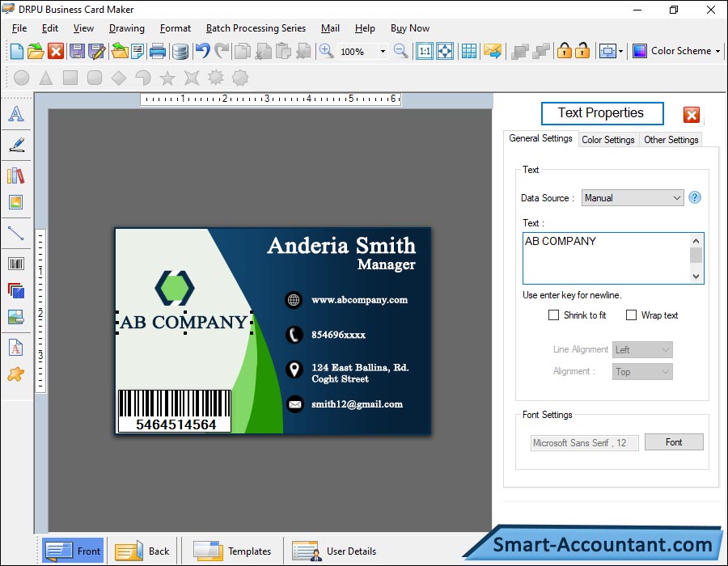The image size is (728, 566).
Task: Open the database icon in the toolbar
Action: tap(180, 51)
